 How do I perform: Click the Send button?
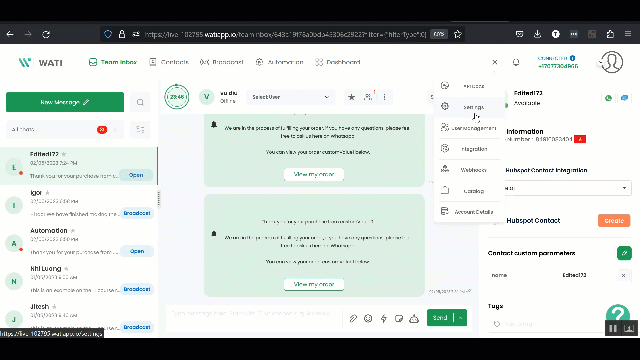tap(440, 318)
